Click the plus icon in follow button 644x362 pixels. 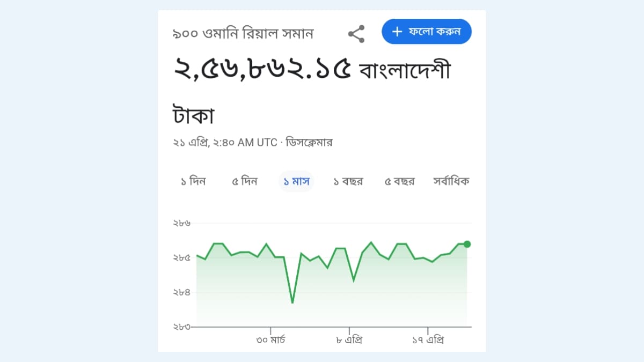pyautogui.click(x=397, y=32)
